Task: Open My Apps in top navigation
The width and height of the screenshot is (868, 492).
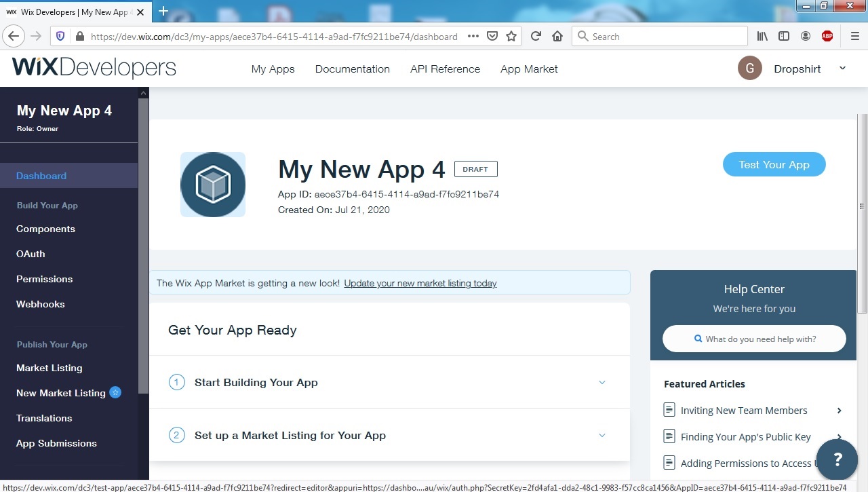Action: click(x=273, y=69)
